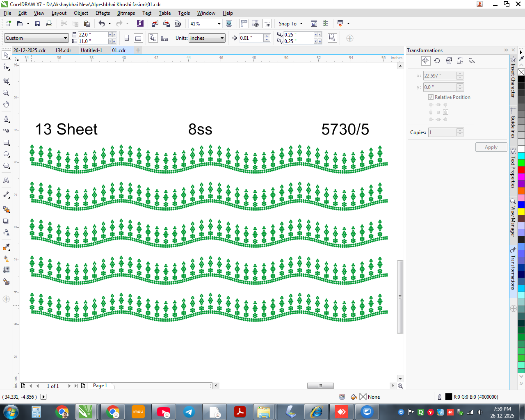Click the Save icon in toolbar
This screenshot has height=420, width=525.
tap(38, 24)
